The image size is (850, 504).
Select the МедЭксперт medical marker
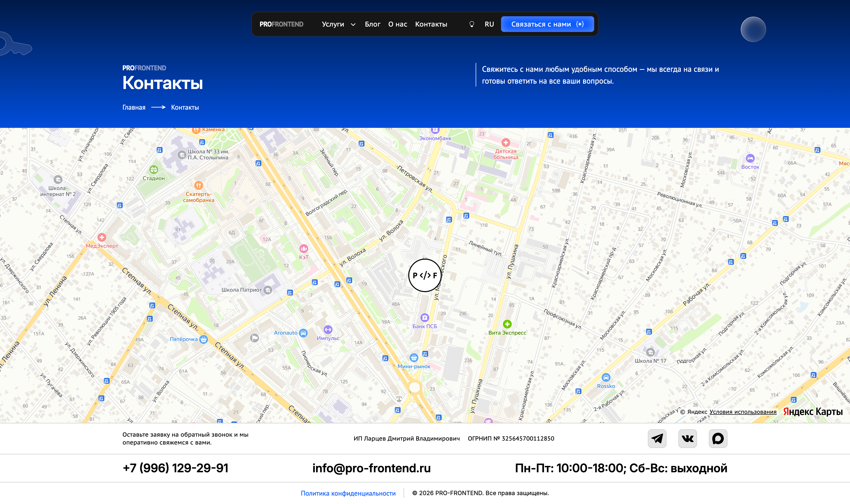click(x=102, y=237)
